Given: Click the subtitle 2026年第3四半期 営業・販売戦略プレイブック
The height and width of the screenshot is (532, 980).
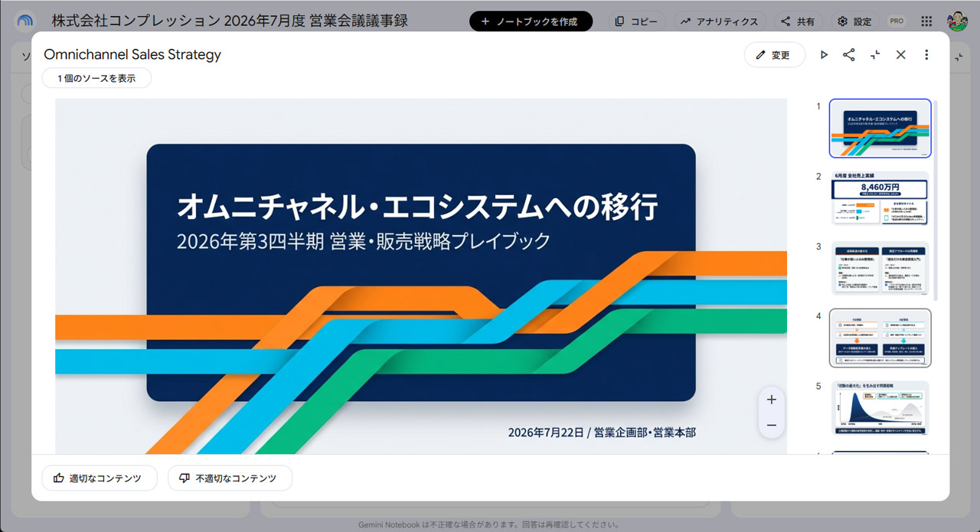Looking at the screenshot, I should [x=364, y=242].
